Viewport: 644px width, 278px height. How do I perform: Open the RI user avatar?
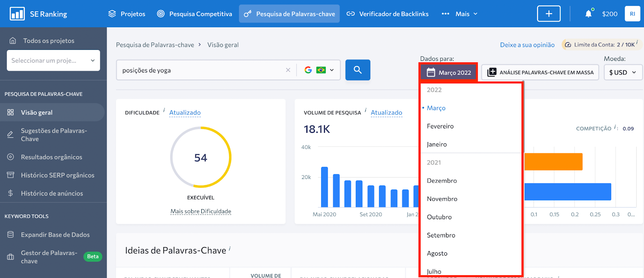click(632, 14)
